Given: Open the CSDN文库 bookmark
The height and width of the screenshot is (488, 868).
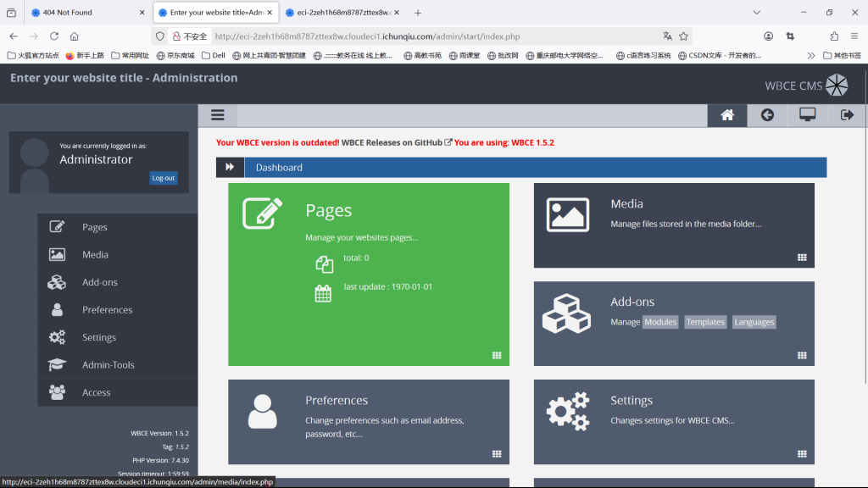Looking at the screenshot, I should coord(720,55).
